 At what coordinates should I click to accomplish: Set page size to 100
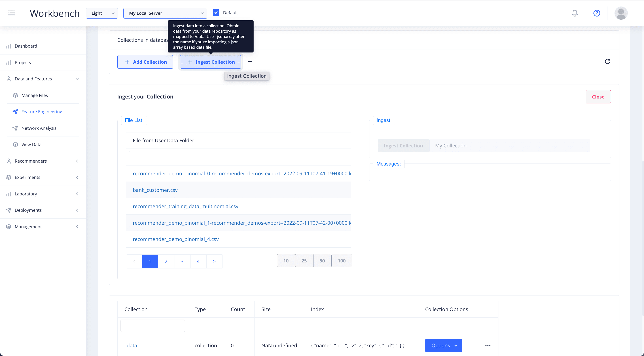(341, 261)
